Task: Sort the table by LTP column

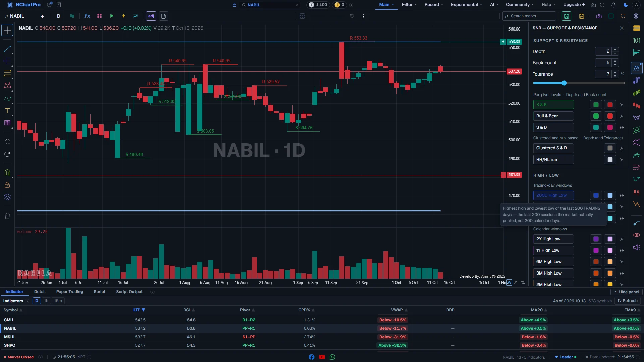Action: pyautogui.click(x=139, y=310)
